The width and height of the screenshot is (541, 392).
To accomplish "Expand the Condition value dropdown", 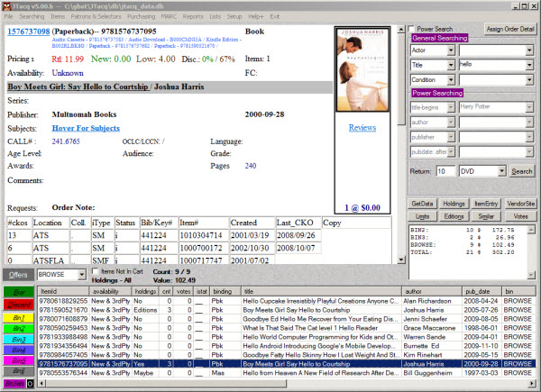I will (x=529, y=80).
